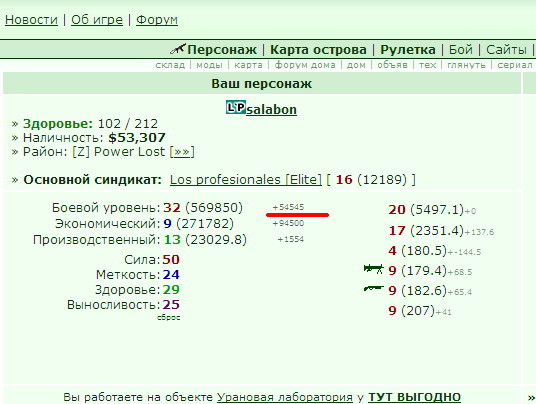536x404 pixels.
Task: Go to Бой in the main menu
Action: 460,50
